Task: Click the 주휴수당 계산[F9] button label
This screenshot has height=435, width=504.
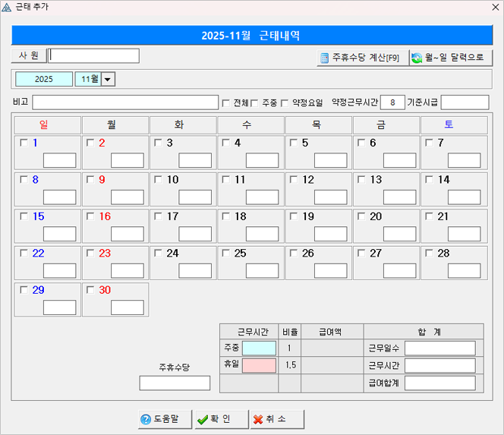Action: click(x=366, y=58)
